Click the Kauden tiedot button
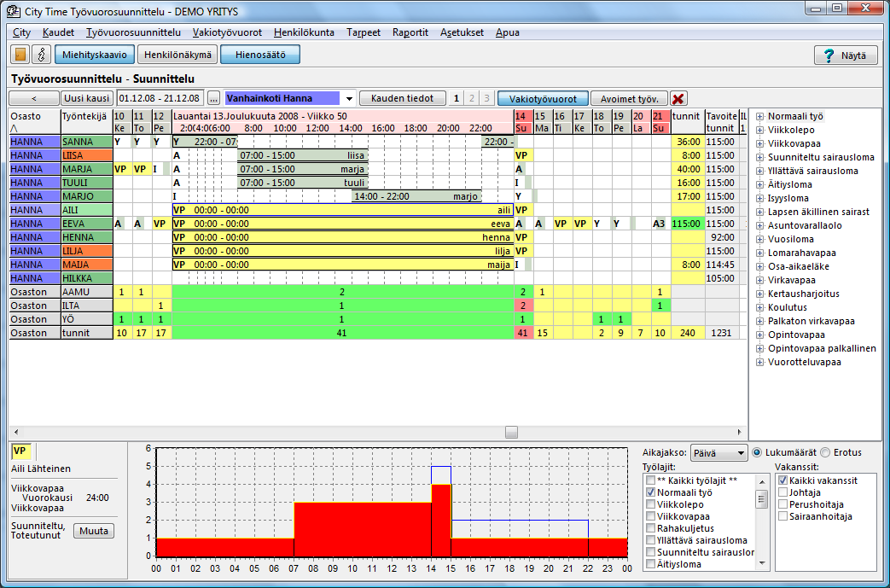 [x=403, y=98]
